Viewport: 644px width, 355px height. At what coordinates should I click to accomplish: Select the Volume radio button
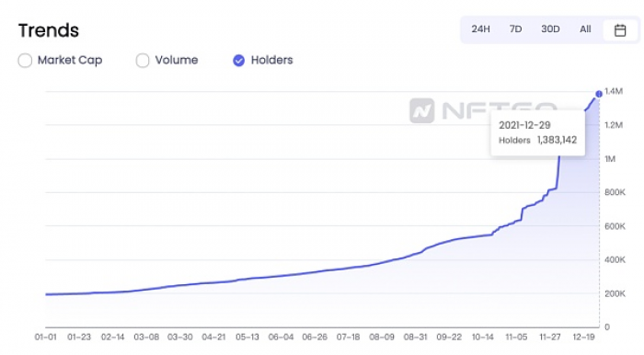(143, 61)
